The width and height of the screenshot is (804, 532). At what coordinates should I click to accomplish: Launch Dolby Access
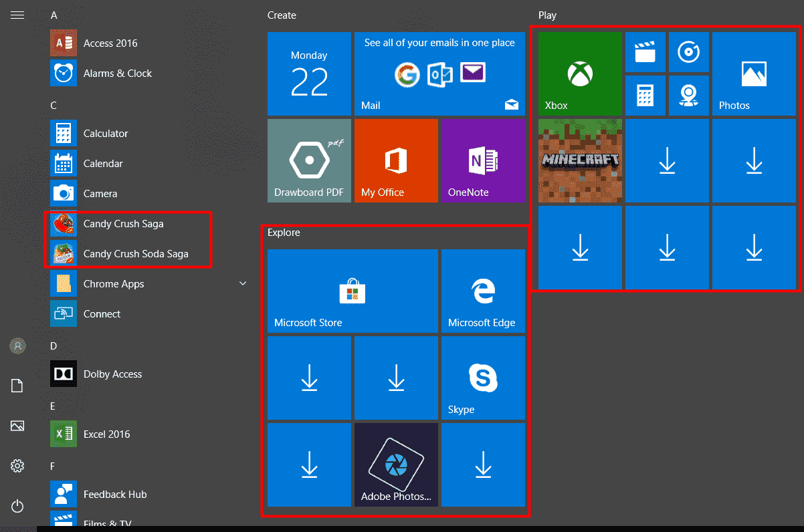(x=148, y=374)
